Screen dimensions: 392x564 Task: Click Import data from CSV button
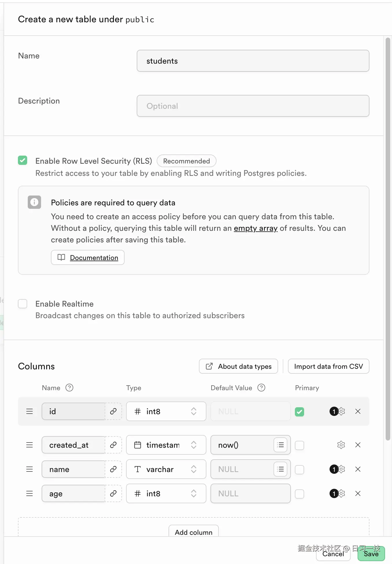tap(328, 366)
